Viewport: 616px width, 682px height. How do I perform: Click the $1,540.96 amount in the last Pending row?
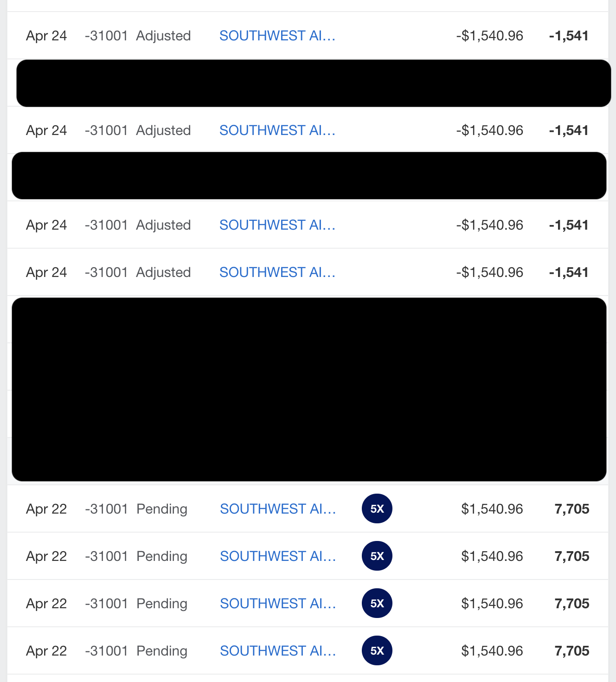coord(492,651)
